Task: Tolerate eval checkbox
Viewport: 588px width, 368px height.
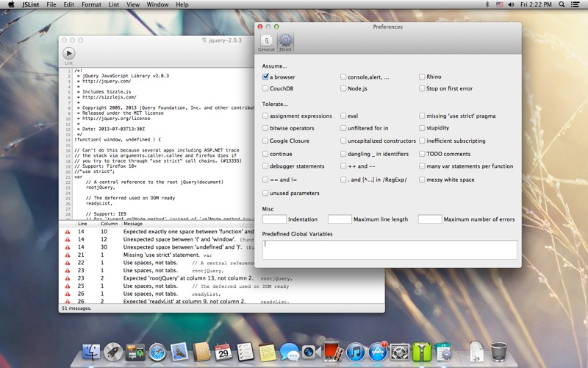Action: (x=343, y=116)
